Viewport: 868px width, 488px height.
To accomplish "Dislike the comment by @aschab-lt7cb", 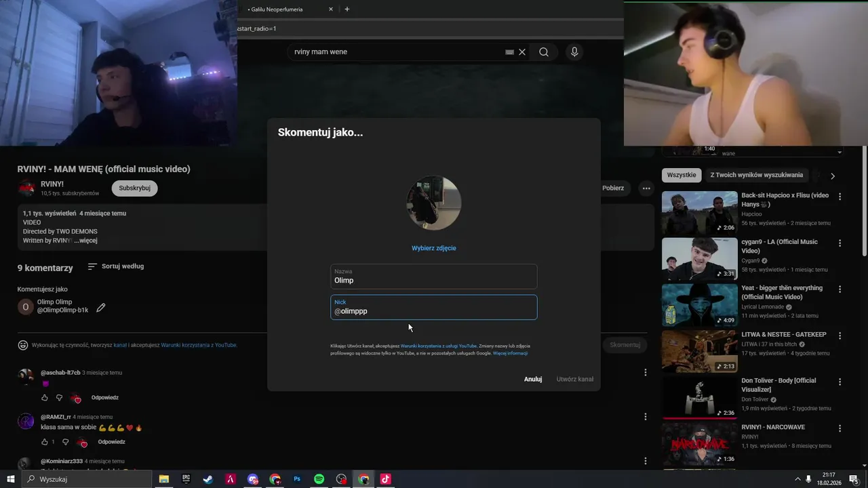I will tap(59, 398).
